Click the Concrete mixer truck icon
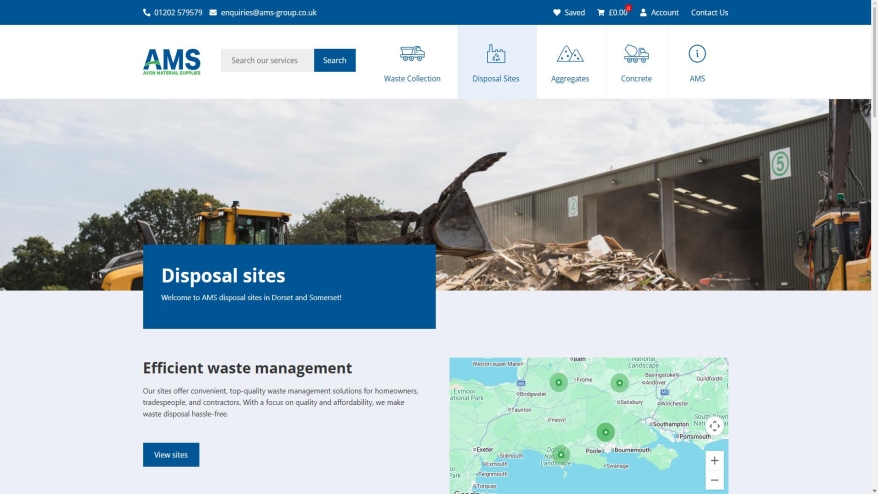The height and width of the screenshot is (494, 878). point(636,54)
